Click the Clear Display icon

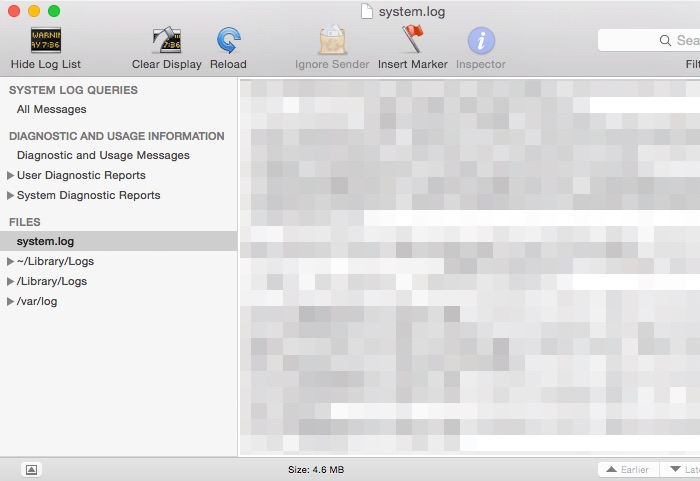[166, 41]
